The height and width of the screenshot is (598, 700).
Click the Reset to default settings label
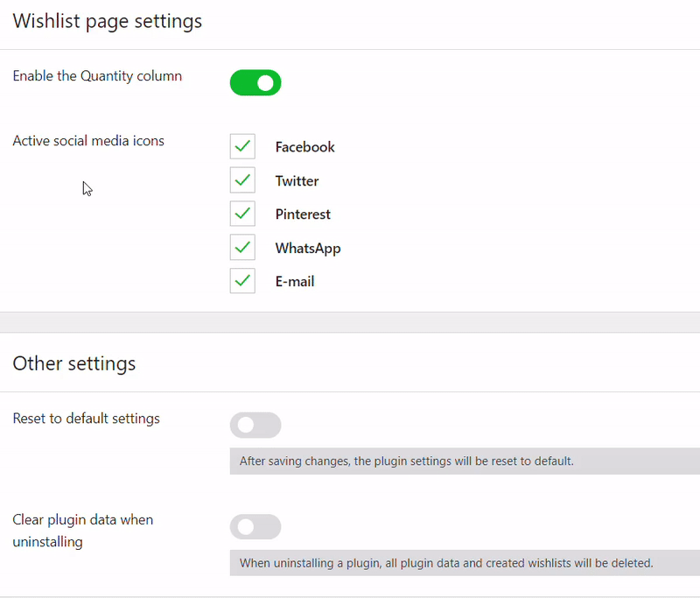[86, 419]
